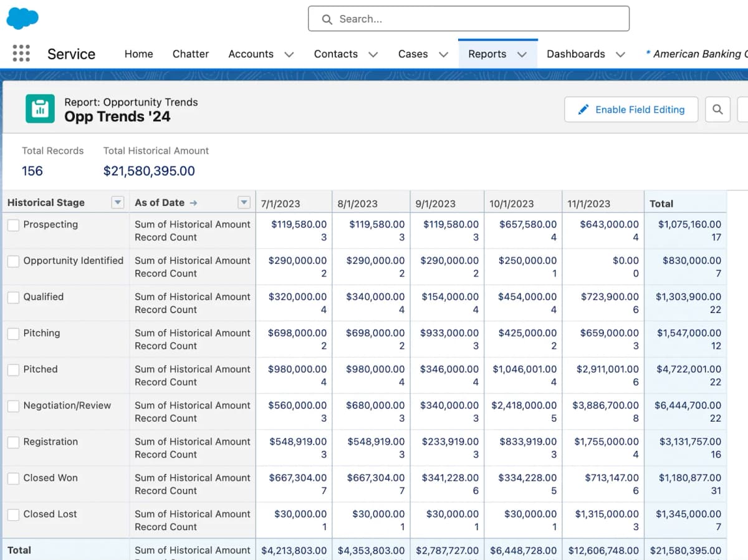Switch to the Cases tab
This screenshot has width=748, height=560.
point(413,54)
